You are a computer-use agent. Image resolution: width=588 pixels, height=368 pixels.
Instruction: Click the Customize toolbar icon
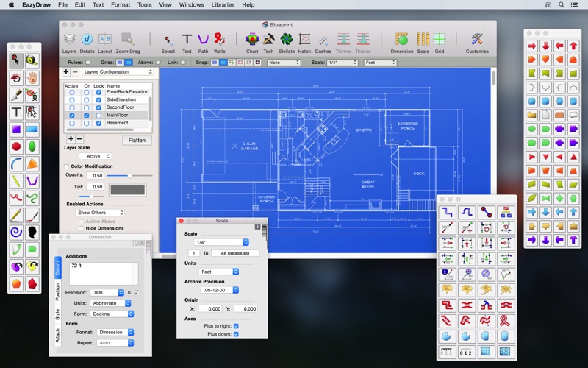tap(477, 40)
